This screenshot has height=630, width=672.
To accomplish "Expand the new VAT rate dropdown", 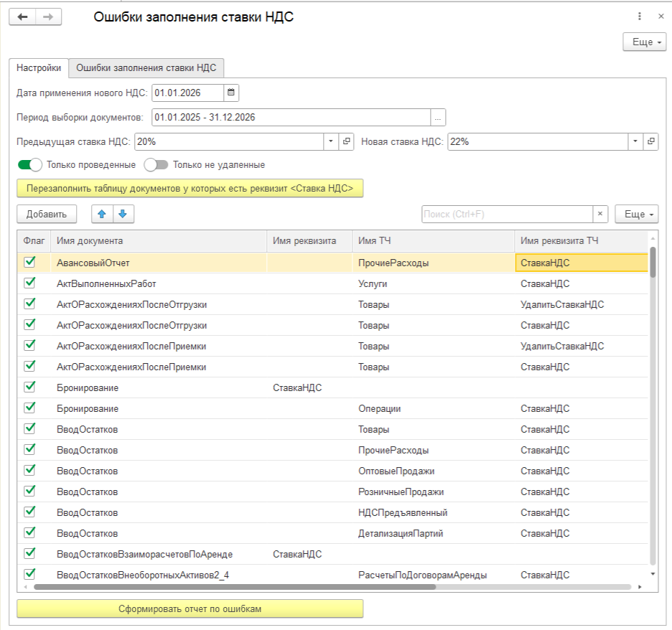I will click(635, 141).
